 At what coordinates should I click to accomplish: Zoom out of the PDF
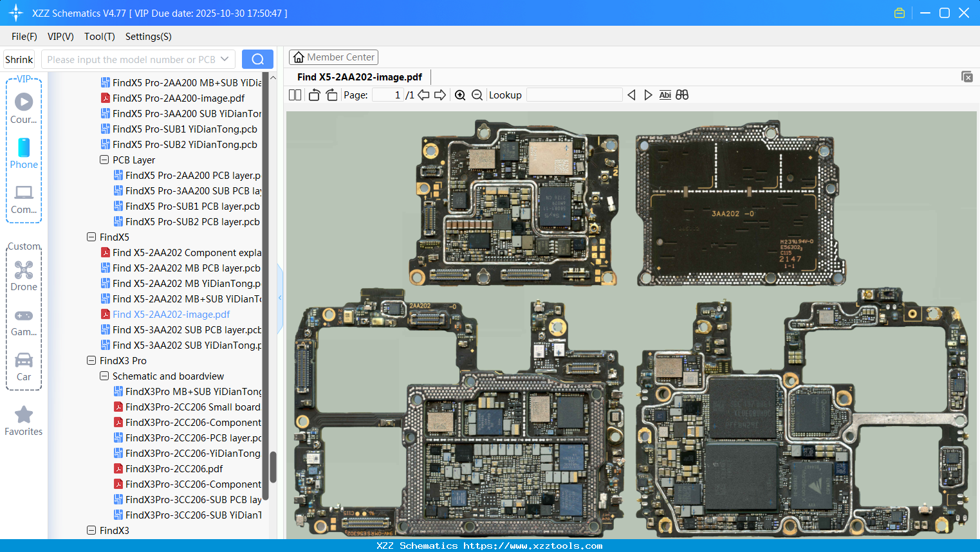[x=477, y=95]
